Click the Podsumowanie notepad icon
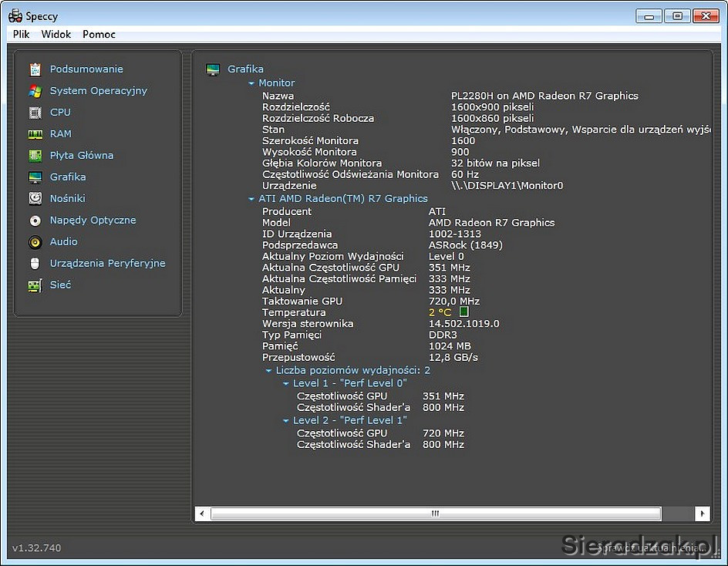The image size is (728, 566). (35, 69)
